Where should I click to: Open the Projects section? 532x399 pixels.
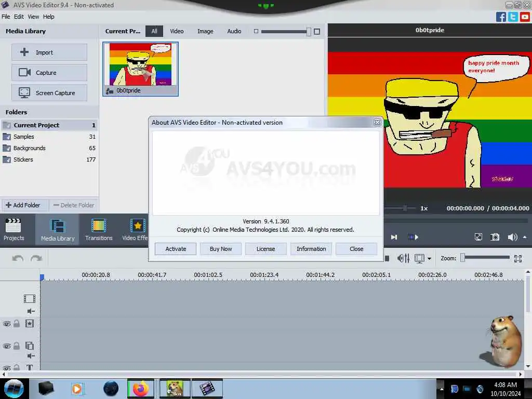point(14,229)
